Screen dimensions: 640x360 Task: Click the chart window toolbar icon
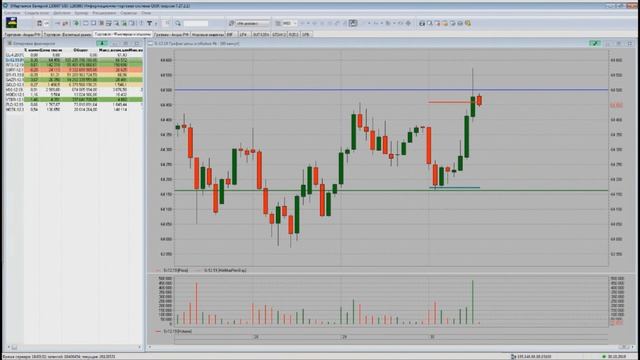[353, 23]
